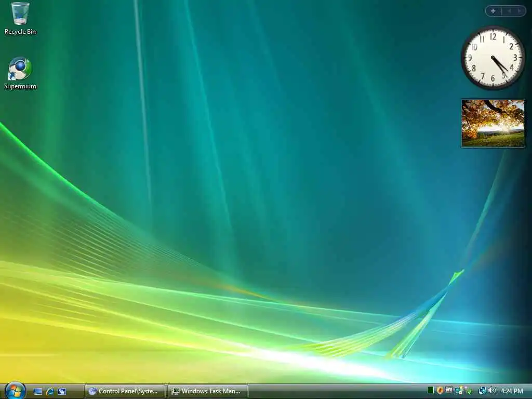
Task: Click the Task Manager CPU meter tray icon
Action: (x=431, y=390)
